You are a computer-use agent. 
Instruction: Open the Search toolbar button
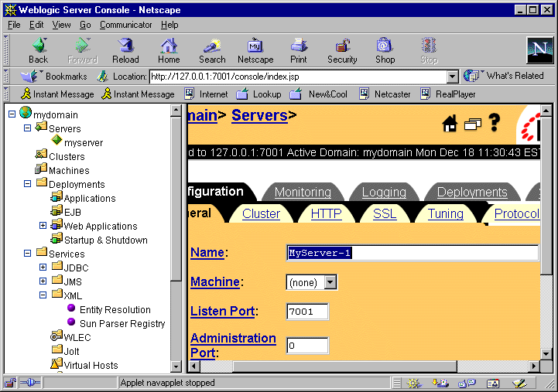click(212, 50)
